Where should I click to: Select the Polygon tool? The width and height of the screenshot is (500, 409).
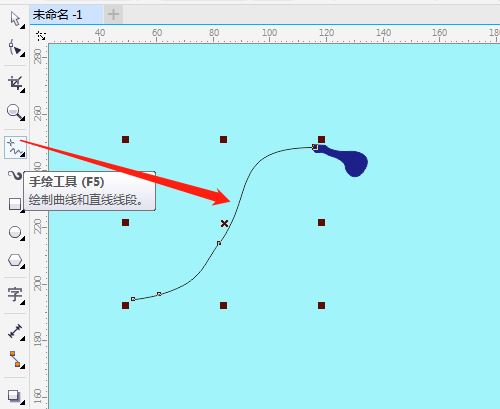[x=15, y=260]
